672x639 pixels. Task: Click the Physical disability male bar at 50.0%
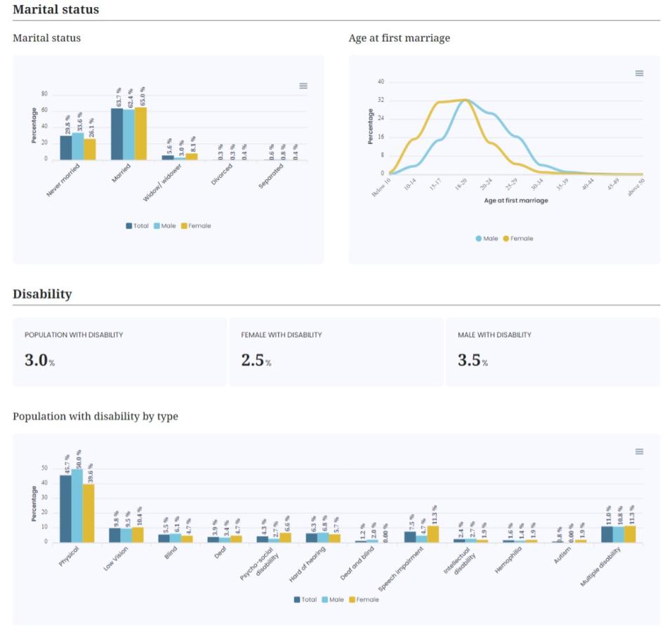[77, 506]
